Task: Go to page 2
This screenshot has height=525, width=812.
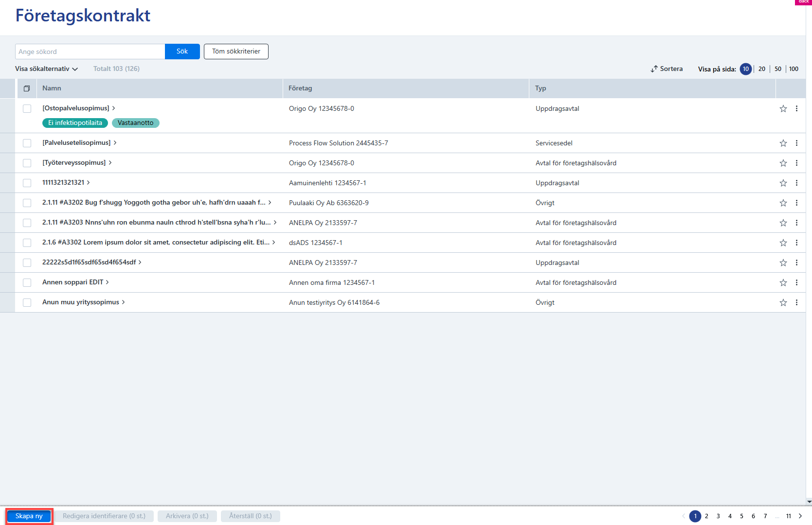Action: click(x=706, y=516)
